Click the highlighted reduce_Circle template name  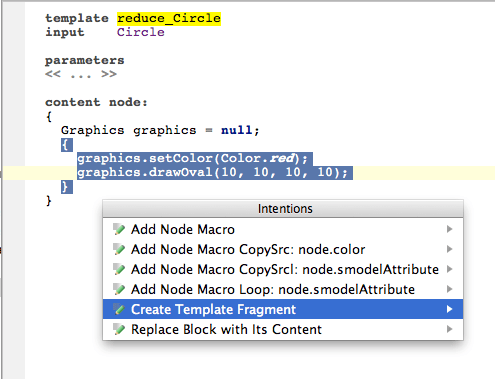[169, 18]
